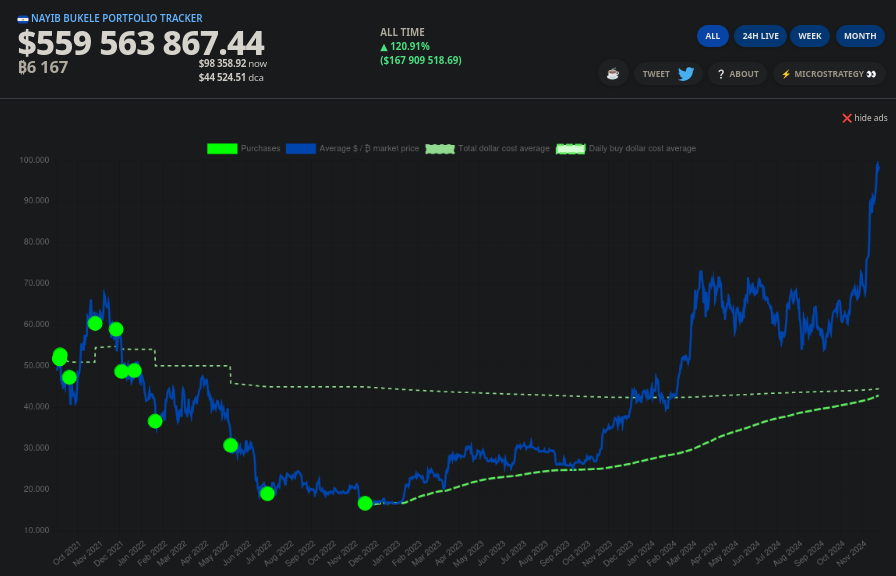
Task: Switch to WEEK view
Action: [810, 36]
